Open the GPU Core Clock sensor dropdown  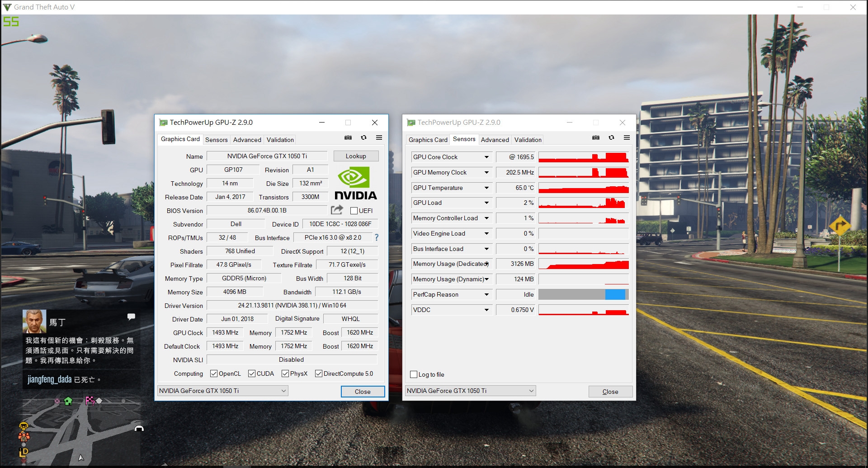[486, 157]
